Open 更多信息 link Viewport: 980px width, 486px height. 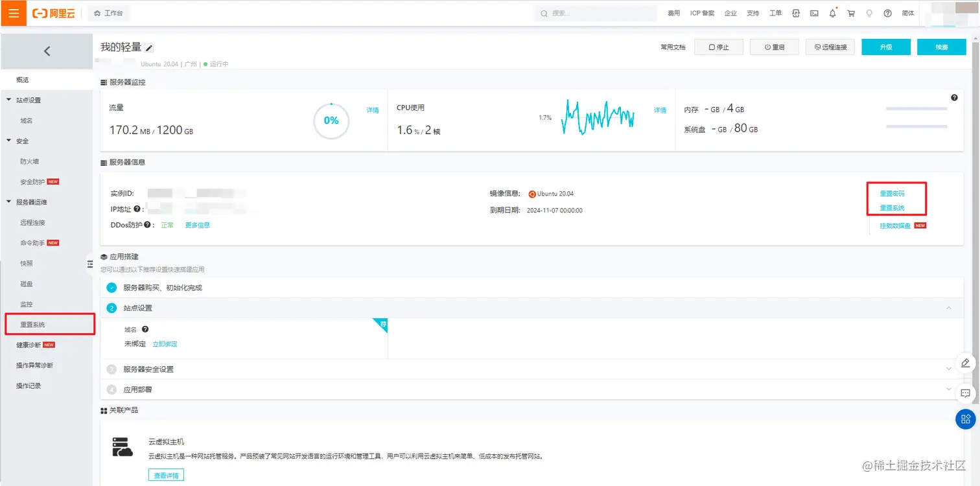[x=198, y=225]
